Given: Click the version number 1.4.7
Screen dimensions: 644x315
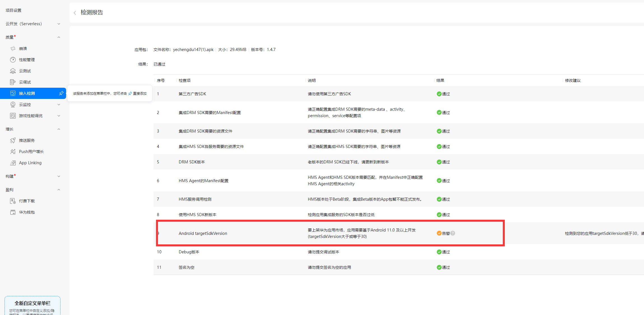Looking at the screenshot, I should (x=271, y=50).
